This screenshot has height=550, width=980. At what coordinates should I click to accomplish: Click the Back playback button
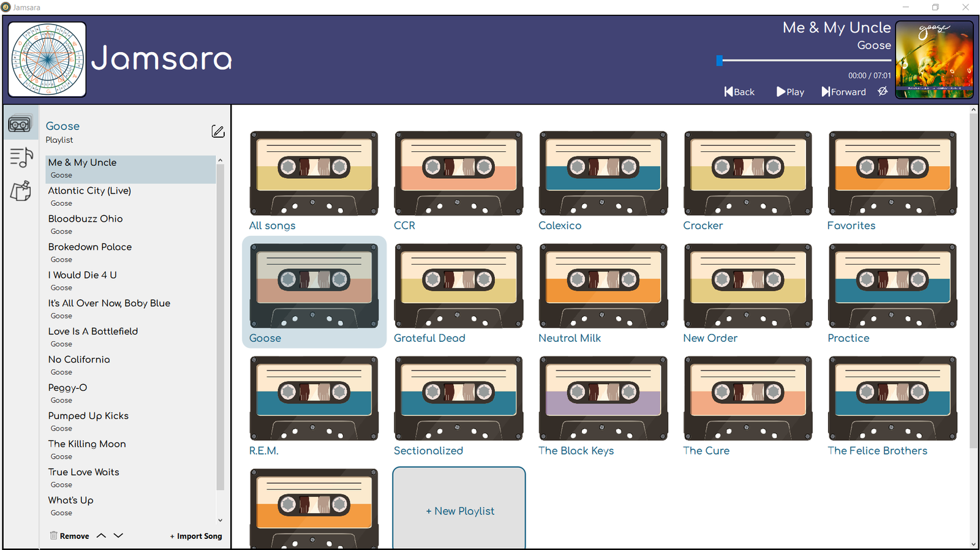click(739, 92)
